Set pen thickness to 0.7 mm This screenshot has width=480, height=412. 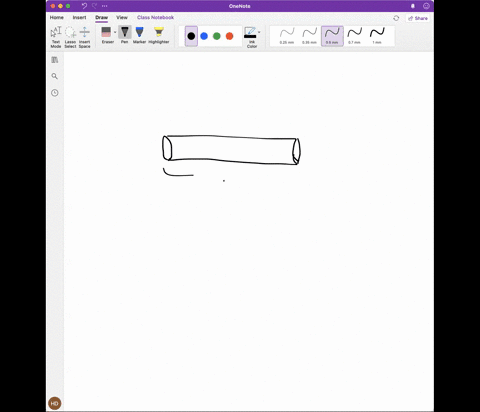pos(355,36)
